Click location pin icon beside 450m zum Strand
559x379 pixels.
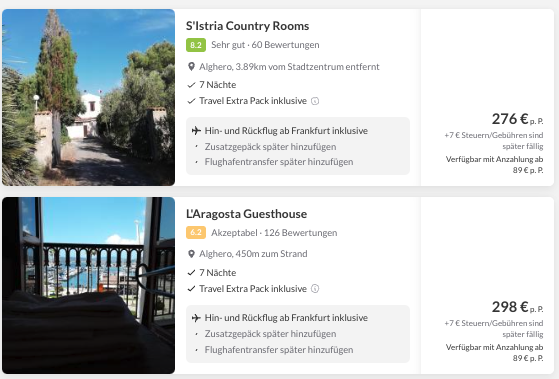pyautogui.click(x=191, y=254)
